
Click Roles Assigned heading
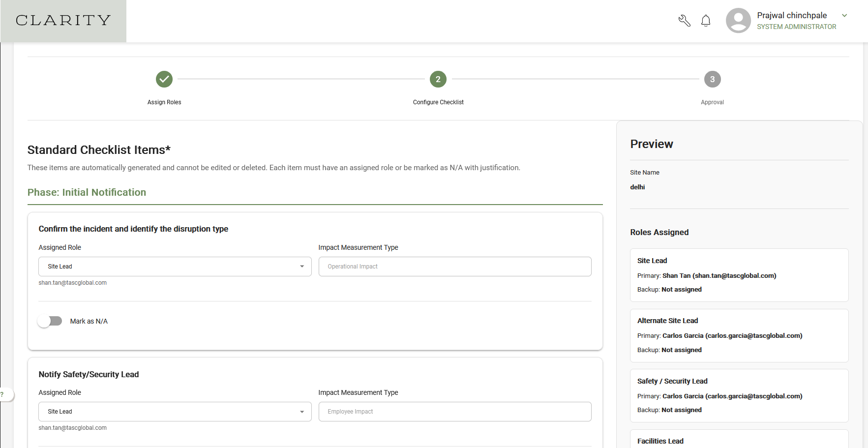tap(659, 232)
